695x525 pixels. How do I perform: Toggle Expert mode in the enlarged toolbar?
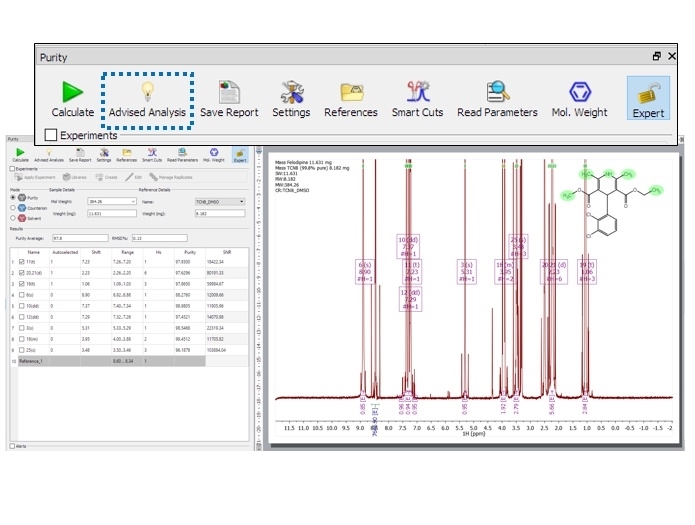[648, 99]
